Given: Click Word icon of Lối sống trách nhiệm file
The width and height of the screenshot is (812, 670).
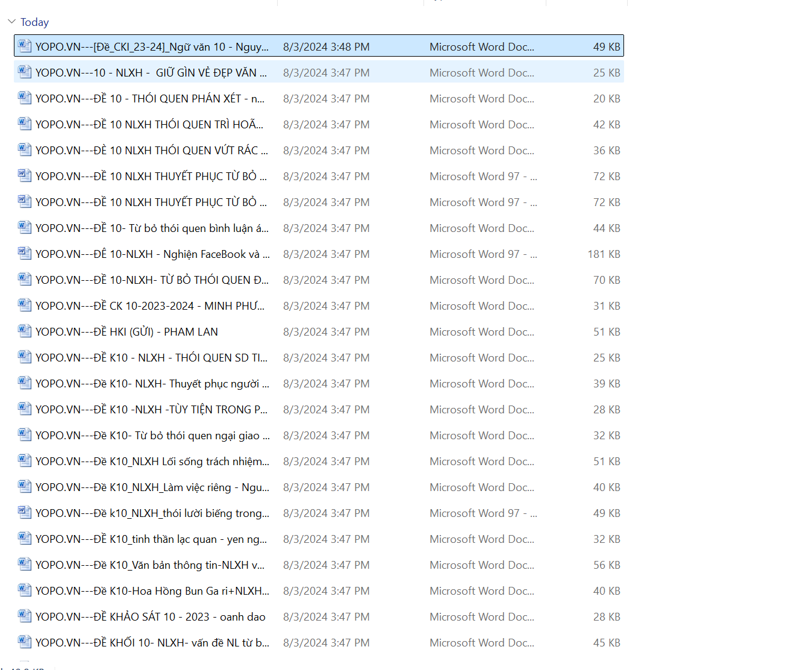Looking at the screenshot, I should [x=25, y=460].
